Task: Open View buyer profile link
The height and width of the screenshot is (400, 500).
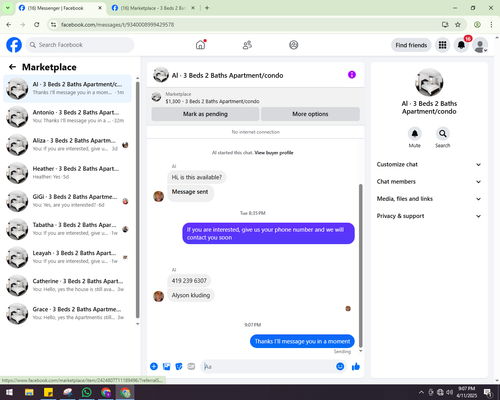Action: click(x=274, y=153)
